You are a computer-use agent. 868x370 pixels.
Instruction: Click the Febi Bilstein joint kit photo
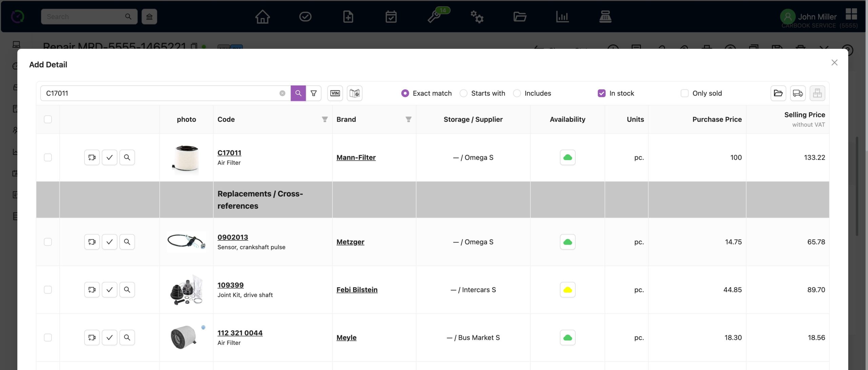(x=186, y=290)
